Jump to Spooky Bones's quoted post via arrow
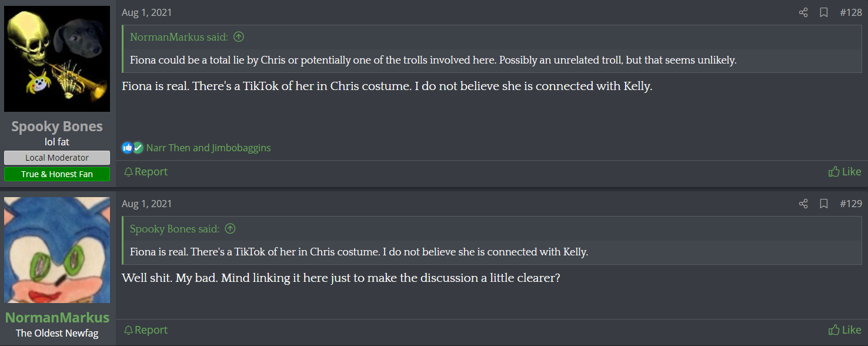Image resolution: width=868 pixels, height=346 pixels. 231,229
